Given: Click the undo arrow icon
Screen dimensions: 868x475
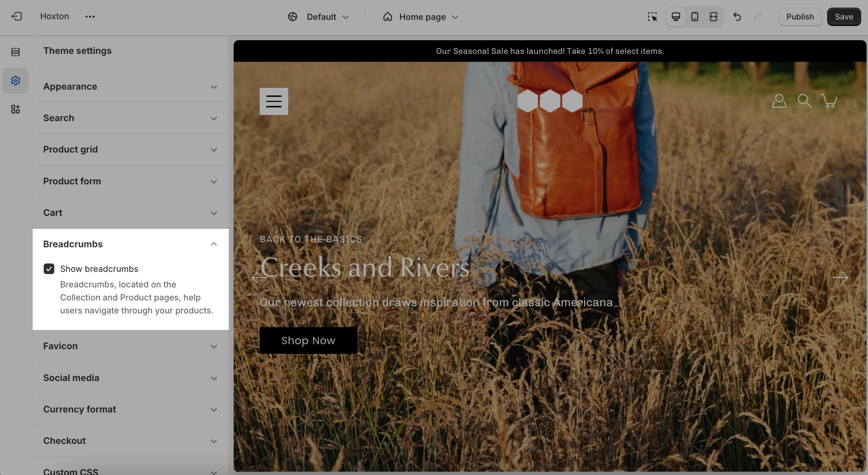Looking at the screenshot, I should [x=737, y=17].
